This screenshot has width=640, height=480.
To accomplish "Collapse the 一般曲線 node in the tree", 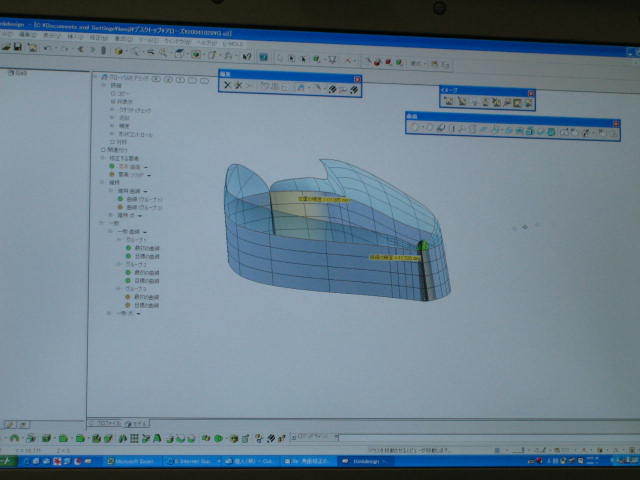I will point(110,231).
